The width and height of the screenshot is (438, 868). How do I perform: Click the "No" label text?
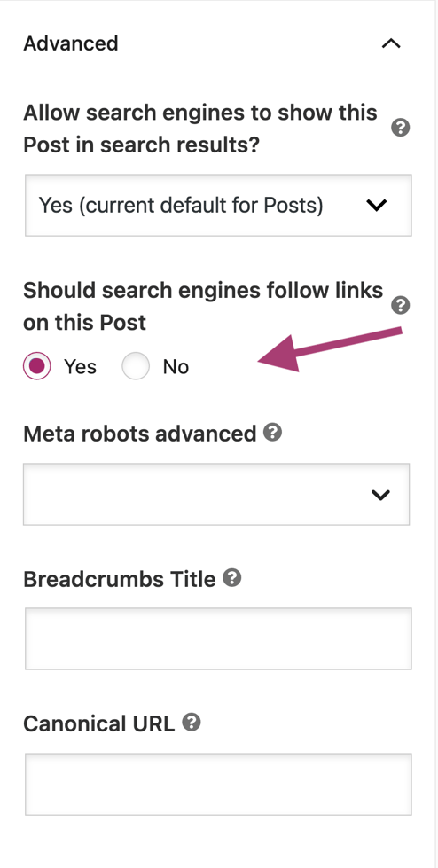click(x=176, y=366)
